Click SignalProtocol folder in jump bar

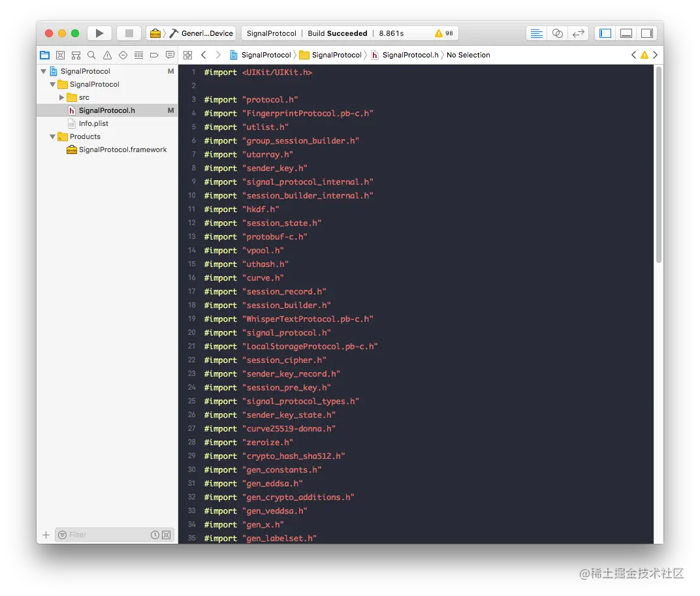(330, 55)
